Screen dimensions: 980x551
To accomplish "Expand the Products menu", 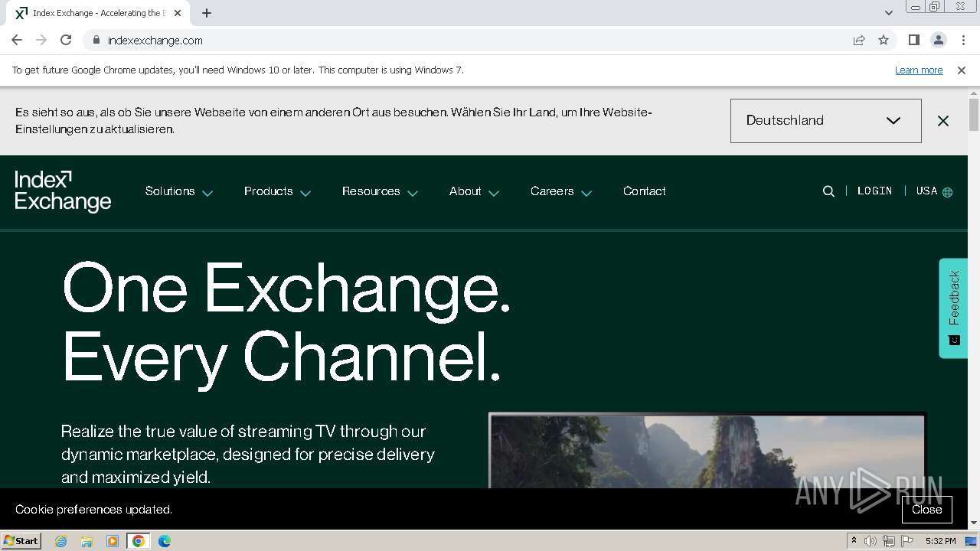I will click(x=277, y=191).
